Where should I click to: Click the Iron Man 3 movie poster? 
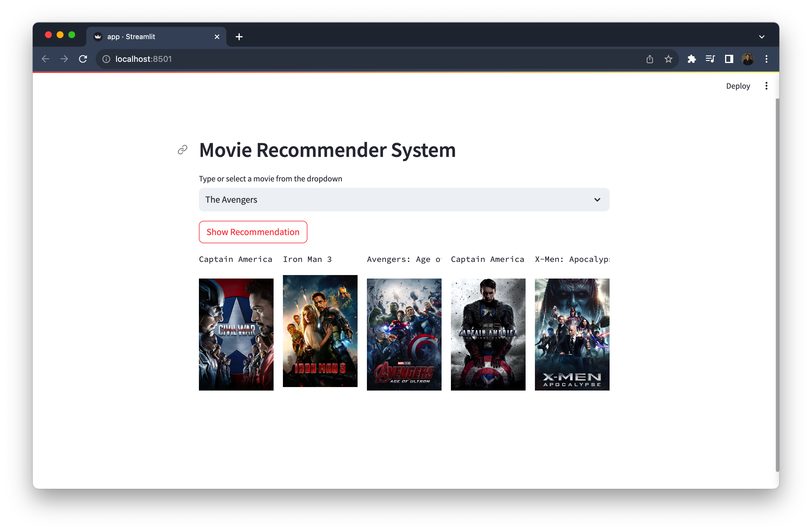click(x=320, y=332)
